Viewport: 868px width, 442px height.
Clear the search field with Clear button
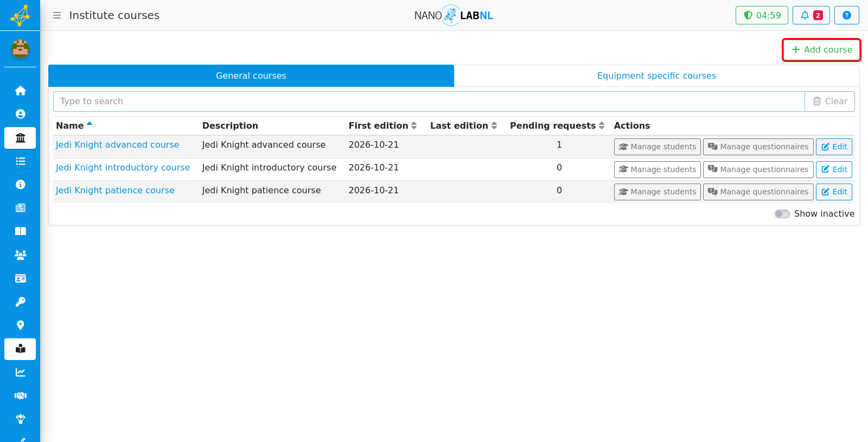click(x=829, y=102)
